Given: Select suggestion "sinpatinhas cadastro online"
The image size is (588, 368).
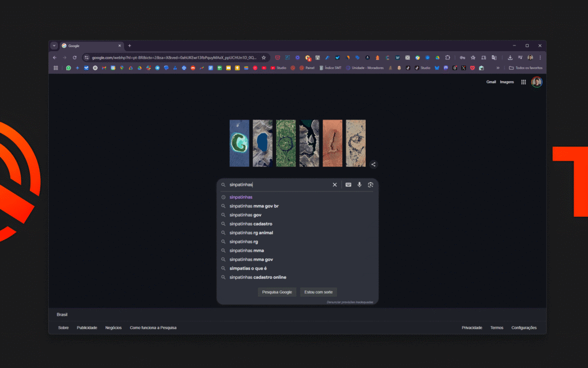Looking at the screenshot, I should coord(257,277).
